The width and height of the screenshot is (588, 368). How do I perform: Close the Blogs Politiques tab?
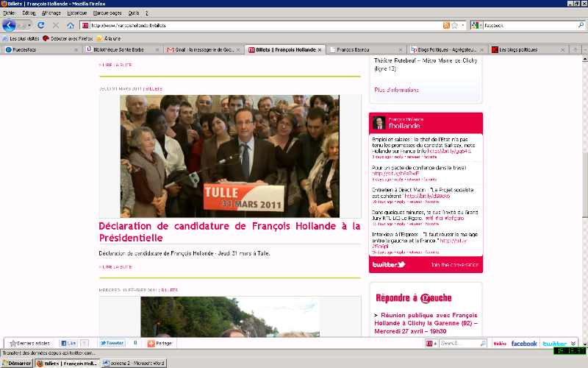pyautogui.click(x=482, y=49)
